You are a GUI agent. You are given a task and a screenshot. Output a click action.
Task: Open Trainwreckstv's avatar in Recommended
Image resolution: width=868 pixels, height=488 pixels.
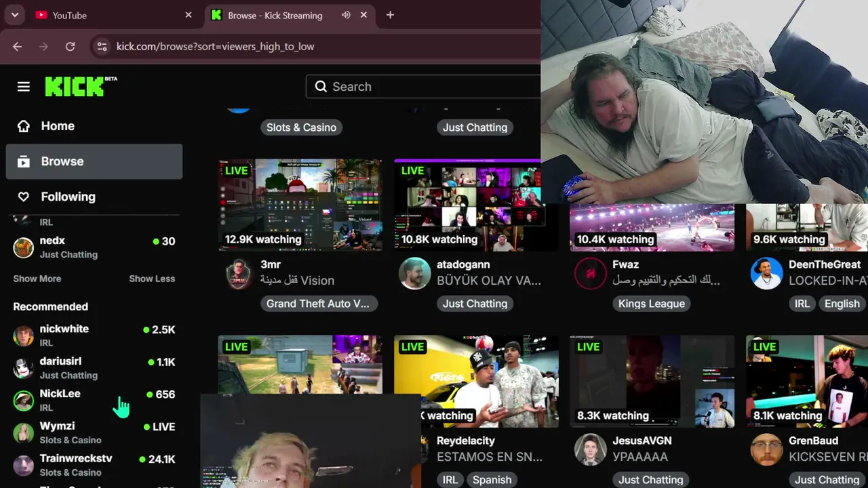(x=24, y=466)
